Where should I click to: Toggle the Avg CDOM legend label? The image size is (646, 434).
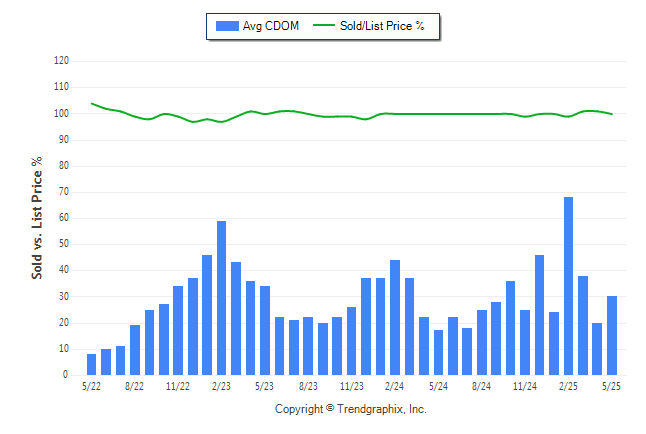coord(271,26)
